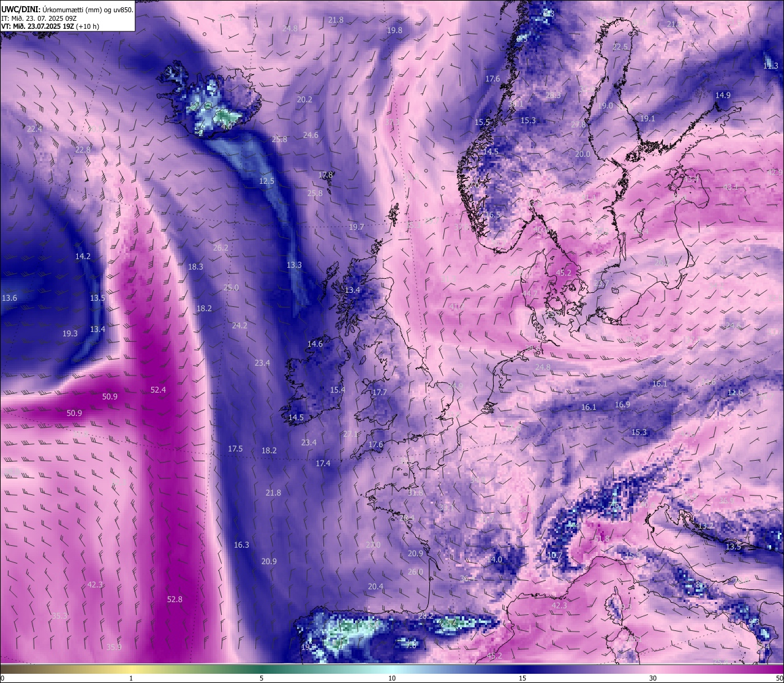The width and height of the screenshot is (784, 683).
Task: Click the 11.3 value at right edge
Action: (771, 66)
